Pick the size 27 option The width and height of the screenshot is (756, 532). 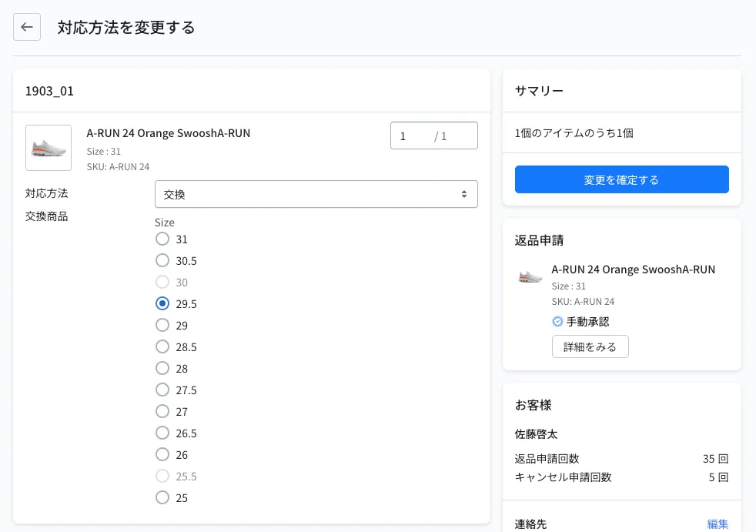[162, 411]
